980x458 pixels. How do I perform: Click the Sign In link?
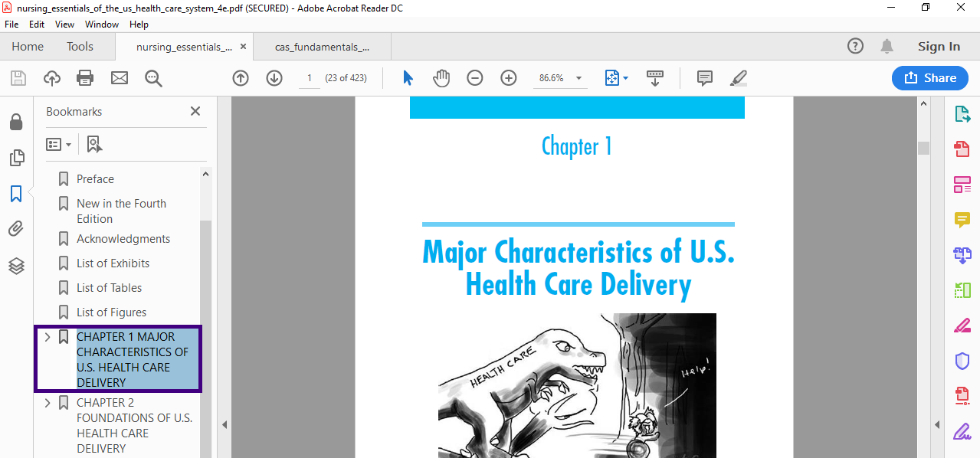tap(939, 46)
